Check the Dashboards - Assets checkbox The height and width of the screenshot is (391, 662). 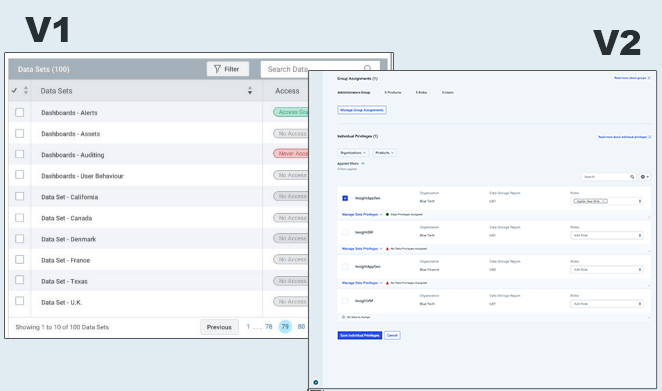[x=19, y=133]
